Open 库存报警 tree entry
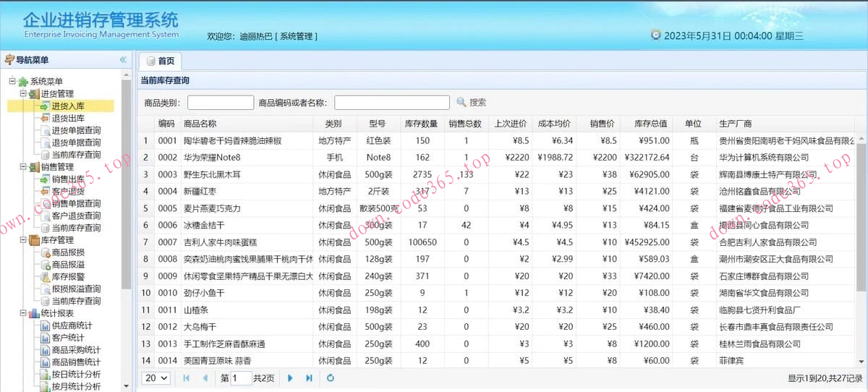The width and height of the screenshot is (868, 392). 67,277
